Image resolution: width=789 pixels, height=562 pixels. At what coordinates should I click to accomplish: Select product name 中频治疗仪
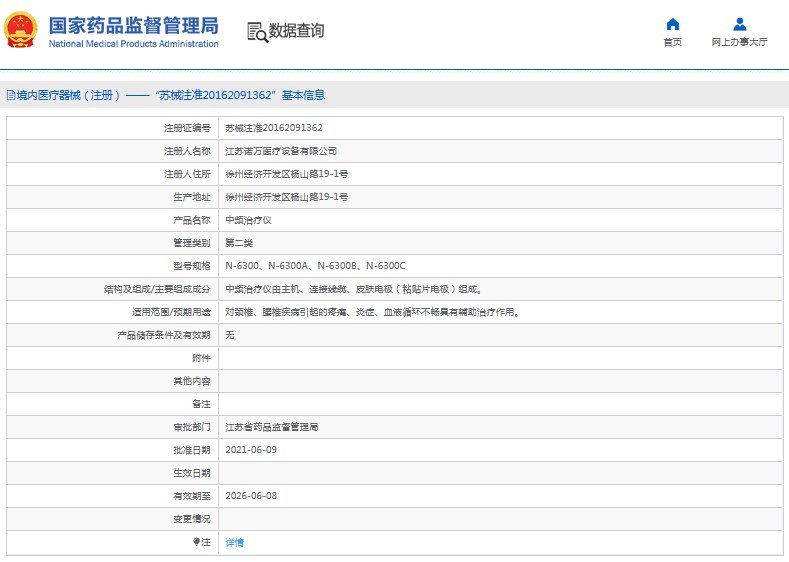click(x=248, y=220)
